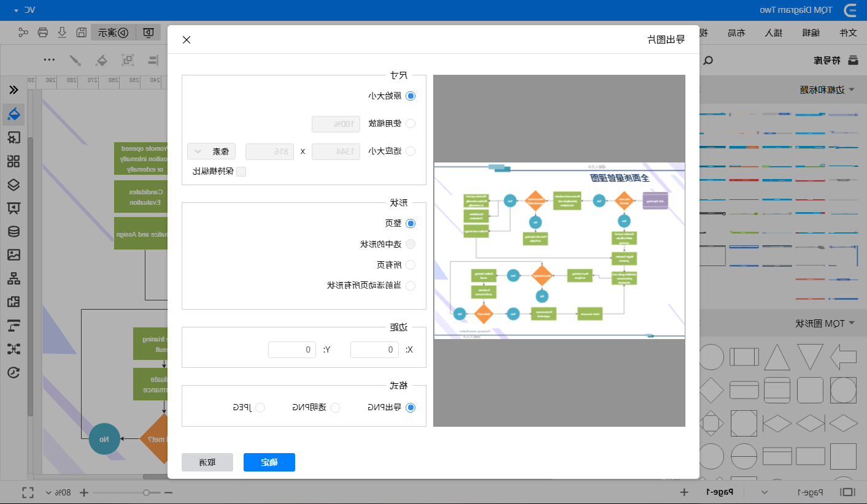Open the VC account dropdown
The height and width of the screenshot is (504, 867).
(25, 10)
